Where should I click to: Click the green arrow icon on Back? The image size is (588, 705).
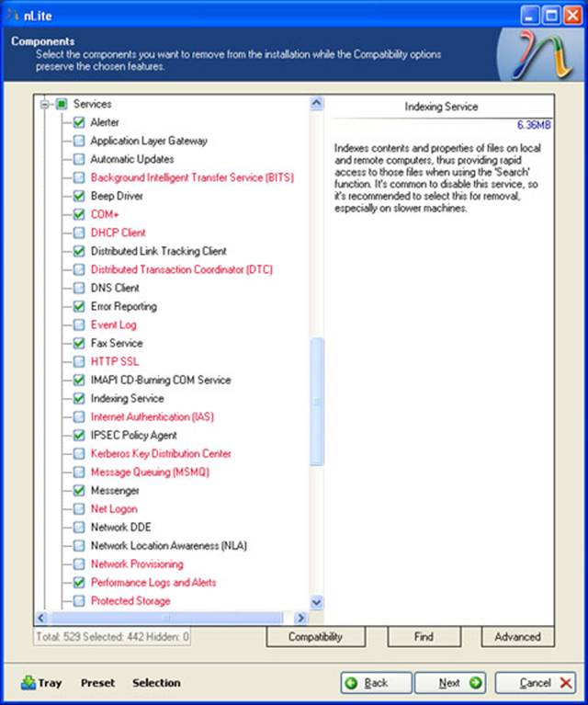(352, 683)
